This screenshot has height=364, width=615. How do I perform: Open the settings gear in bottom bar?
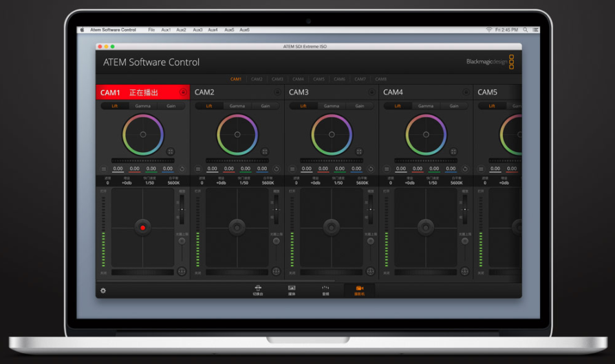click(103, 290)
